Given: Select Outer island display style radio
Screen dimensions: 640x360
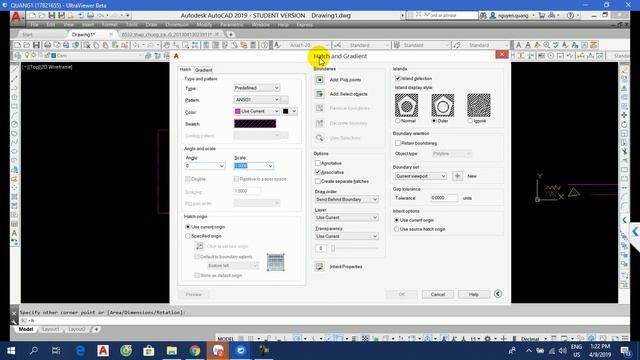Looking at the screenshot, I should pos(434,121).
